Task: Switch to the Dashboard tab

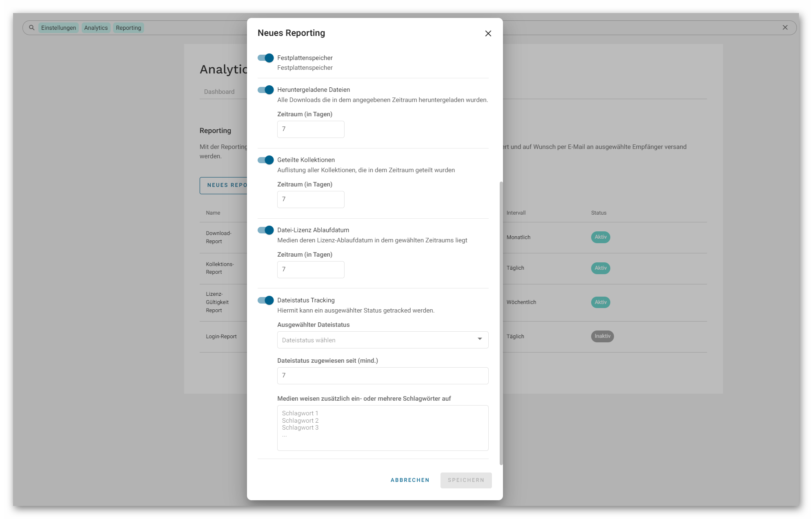Action: point(219,92)
